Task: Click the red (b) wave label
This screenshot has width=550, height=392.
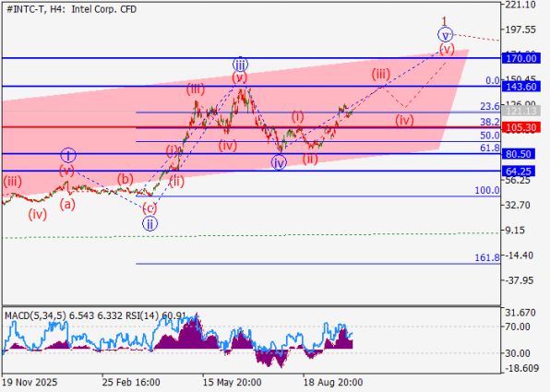Action: (x=126, y=179)
